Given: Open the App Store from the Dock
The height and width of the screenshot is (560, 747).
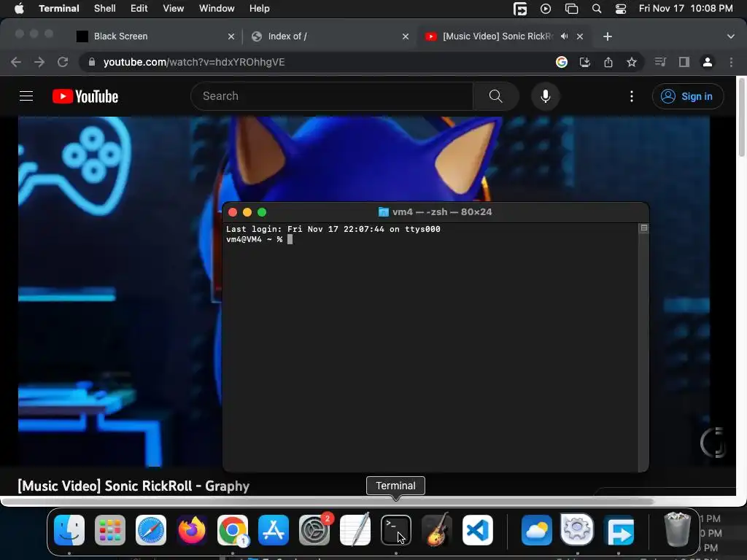Looking at the screenshot, I should point(274,530).
